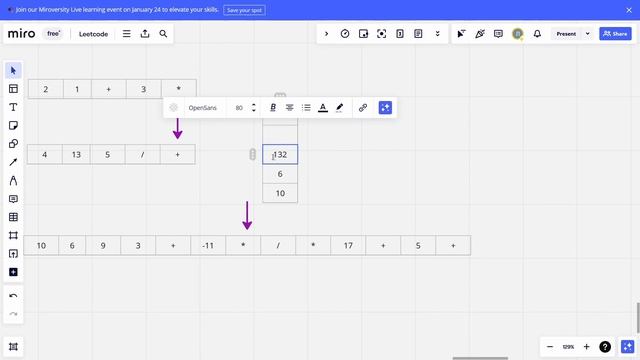The width and height of the screenshot is (640, 360).
Task: Open Miro AI assistant bottom right
Action: [x=627, y=347]
